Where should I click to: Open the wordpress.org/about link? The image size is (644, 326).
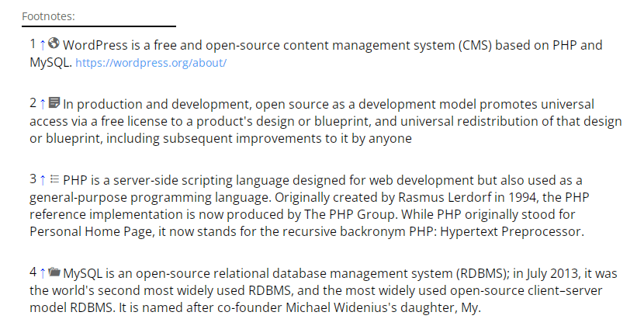pos(151,63)
